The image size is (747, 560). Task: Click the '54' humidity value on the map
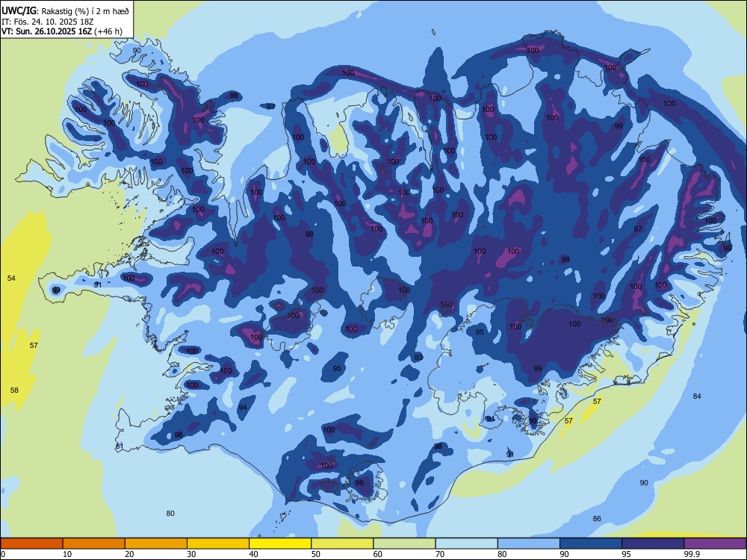pyautogui.click(x=11, y=278)
